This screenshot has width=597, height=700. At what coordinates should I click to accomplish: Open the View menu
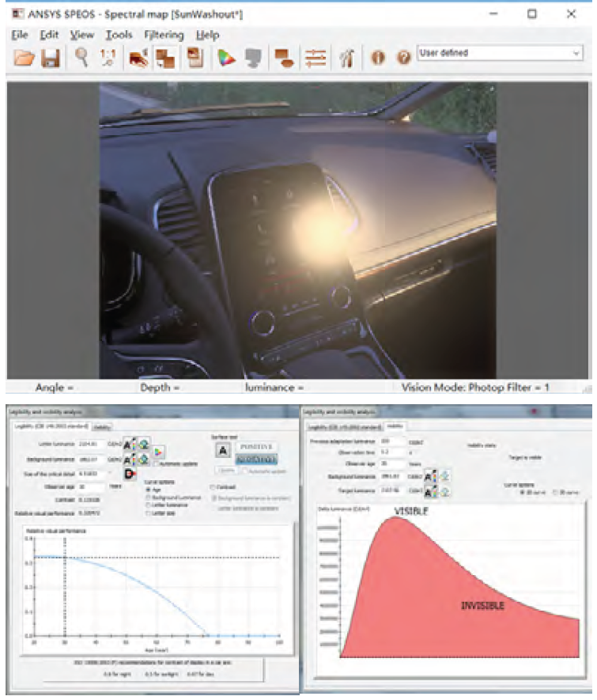[x=81, y=35]
